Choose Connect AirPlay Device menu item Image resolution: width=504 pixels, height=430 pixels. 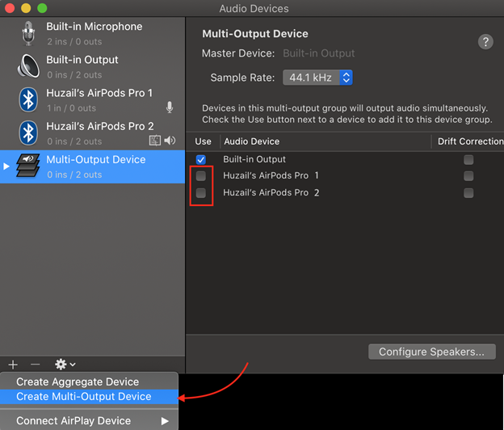89,420
